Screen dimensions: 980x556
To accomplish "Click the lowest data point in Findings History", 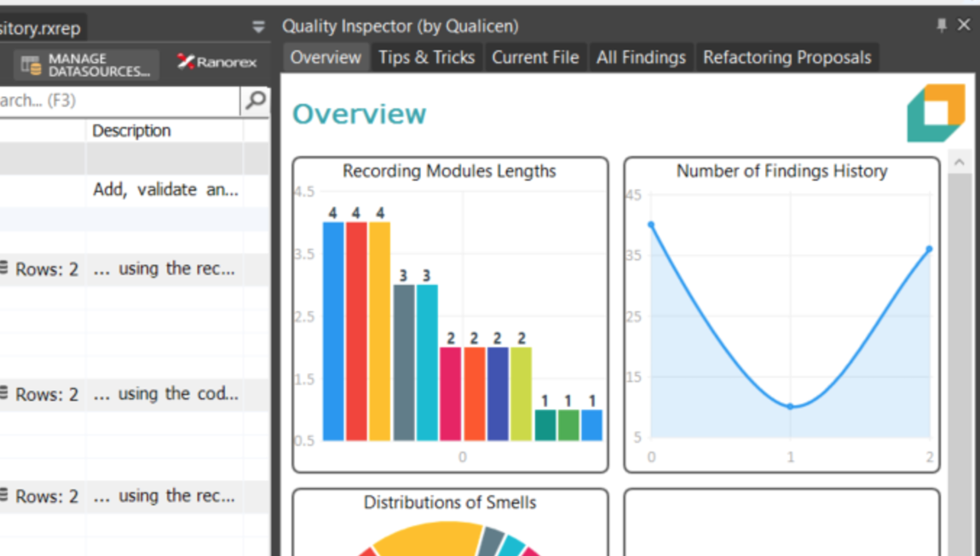I will pyautogui.click(x=790, y=406).
